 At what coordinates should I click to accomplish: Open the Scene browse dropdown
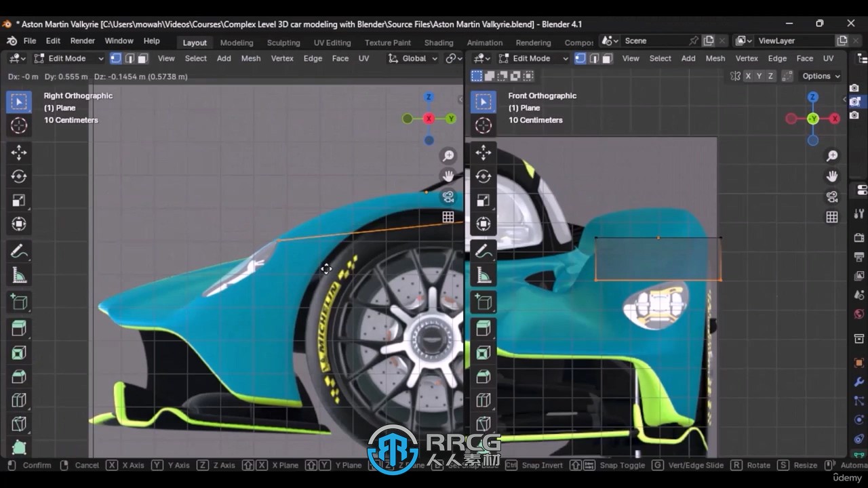click(610, 41)
